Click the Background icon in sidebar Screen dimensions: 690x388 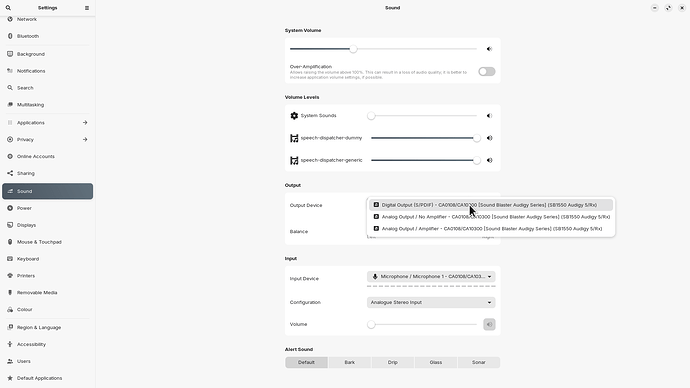pyautogui.click(x=10, y=54)
